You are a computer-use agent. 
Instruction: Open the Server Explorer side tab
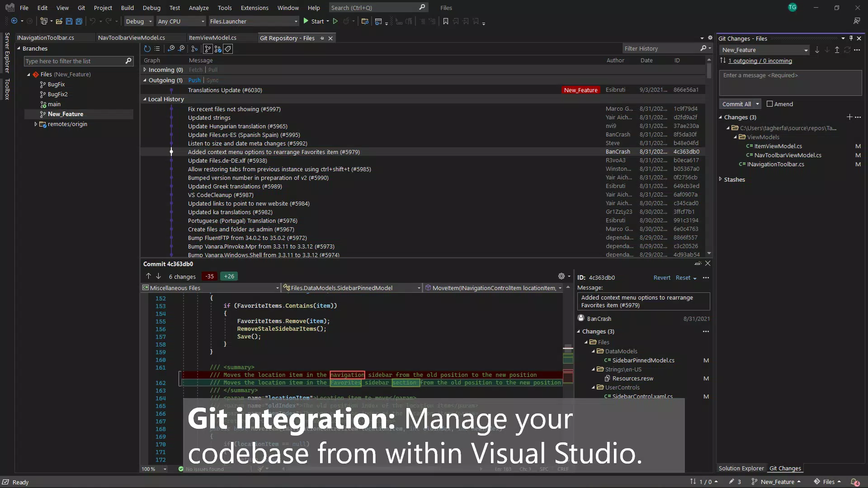(7, 53)
